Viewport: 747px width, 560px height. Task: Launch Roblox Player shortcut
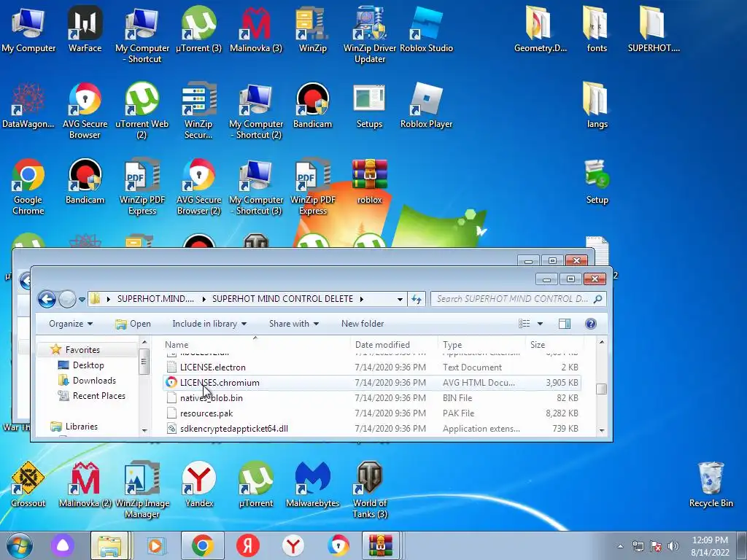point(426,105)
